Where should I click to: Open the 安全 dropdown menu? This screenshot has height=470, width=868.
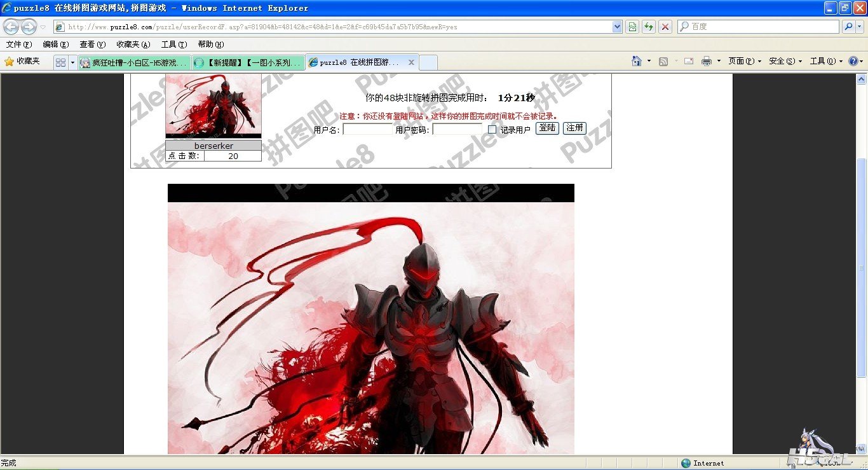tap(785, 62)
